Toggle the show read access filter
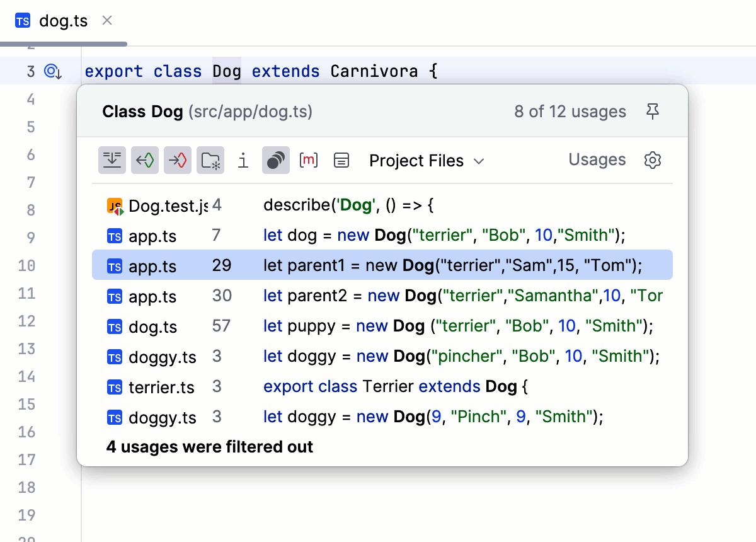Viewport: 756px width, 542px height. pyautogui.click(x=145, y=161)
